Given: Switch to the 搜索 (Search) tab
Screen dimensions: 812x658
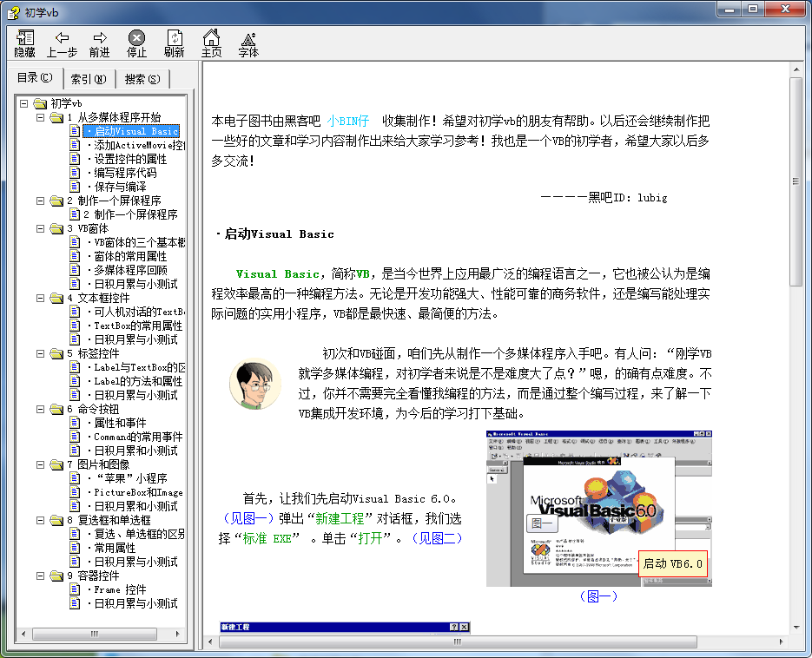Looking at the screenshot, I should pyautogui.click(x=141, y=77).
